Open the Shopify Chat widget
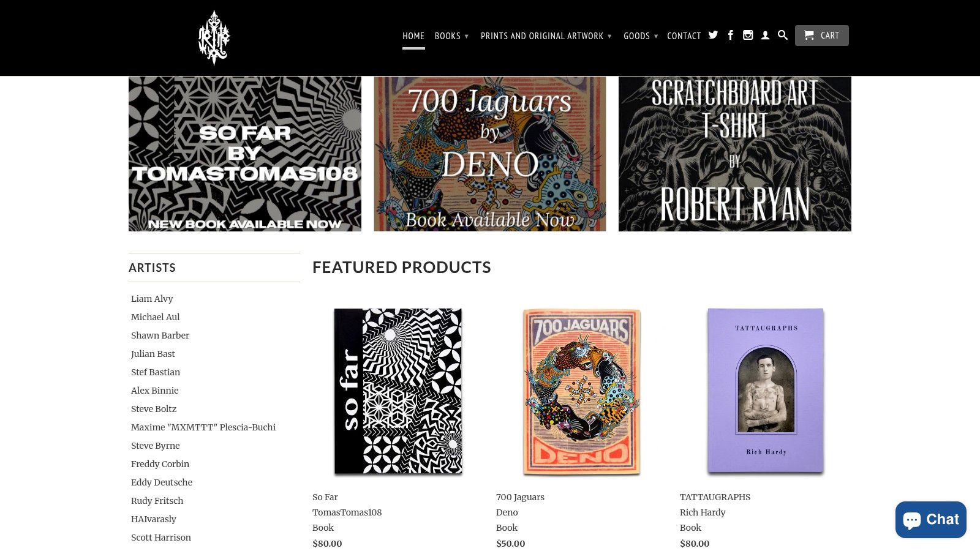This screenshot has height=551, width=980. pyautogui.click(x=931, y=520)
